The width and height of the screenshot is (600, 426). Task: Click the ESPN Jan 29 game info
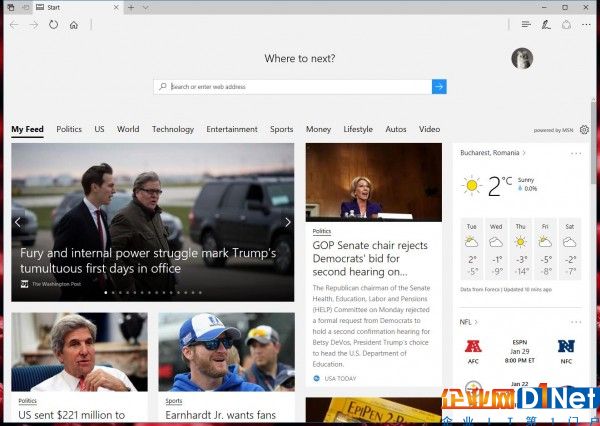pos(520,351)
